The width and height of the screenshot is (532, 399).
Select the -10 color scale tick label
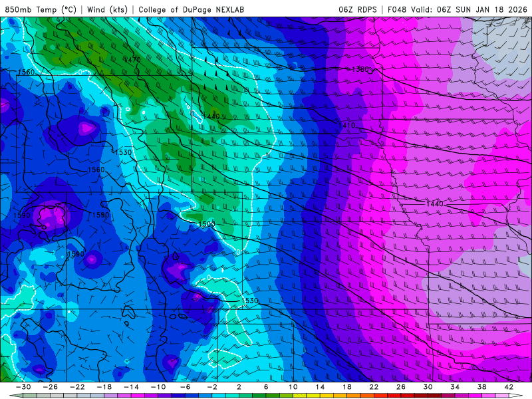click(x=158, y=387)
